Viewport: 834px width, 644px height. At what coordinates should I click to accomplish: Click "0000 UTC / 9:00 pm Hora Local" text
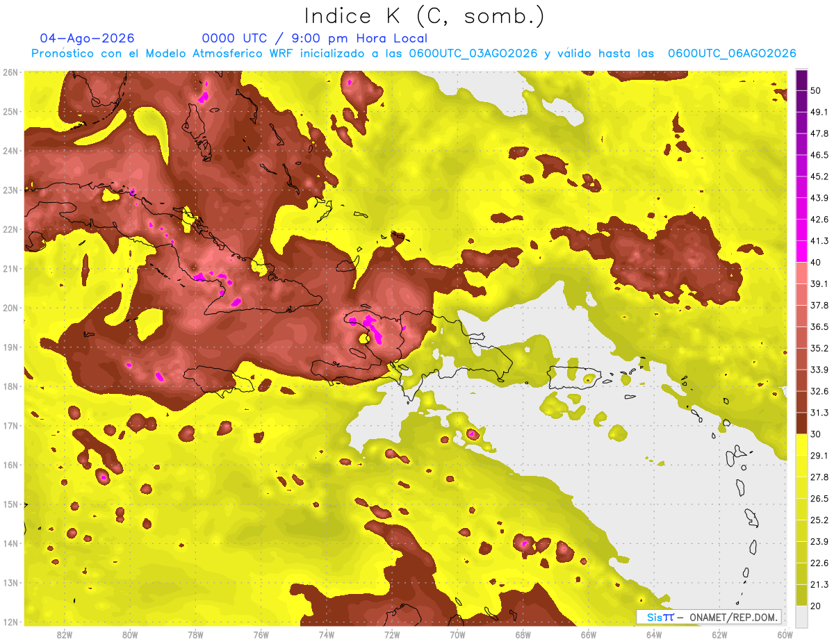point(315,38)
